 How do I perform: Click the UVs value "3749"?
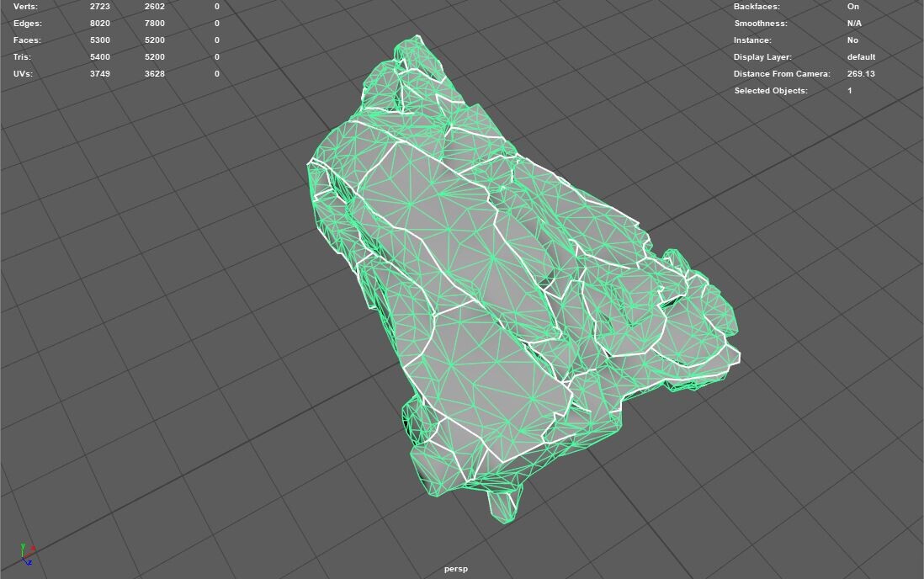(100, 74)
